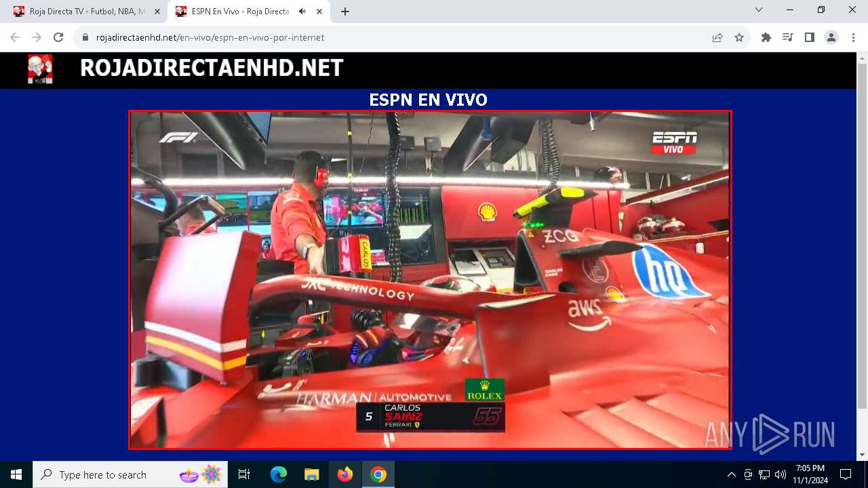Switch to Roja Directa TV tab
The image size is (868, 488).
(x=86, y=12)
